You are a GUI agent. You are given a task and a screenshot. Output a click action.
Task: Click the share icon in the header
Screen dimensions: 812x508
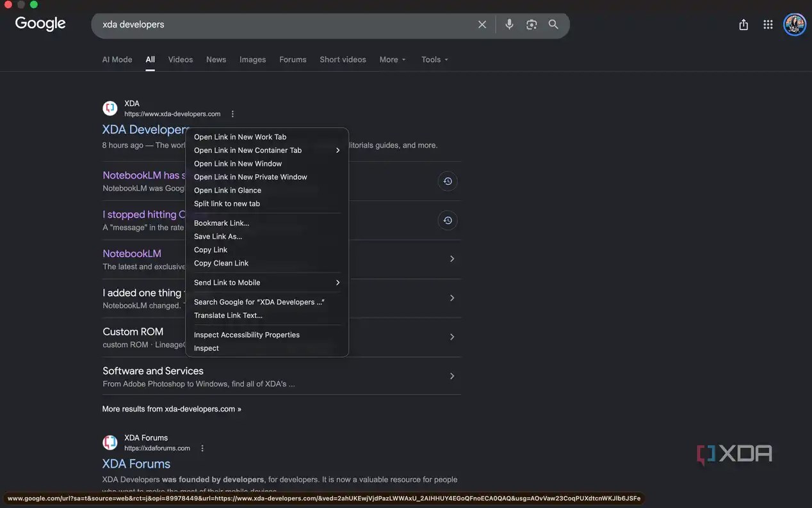click(743, 24)
